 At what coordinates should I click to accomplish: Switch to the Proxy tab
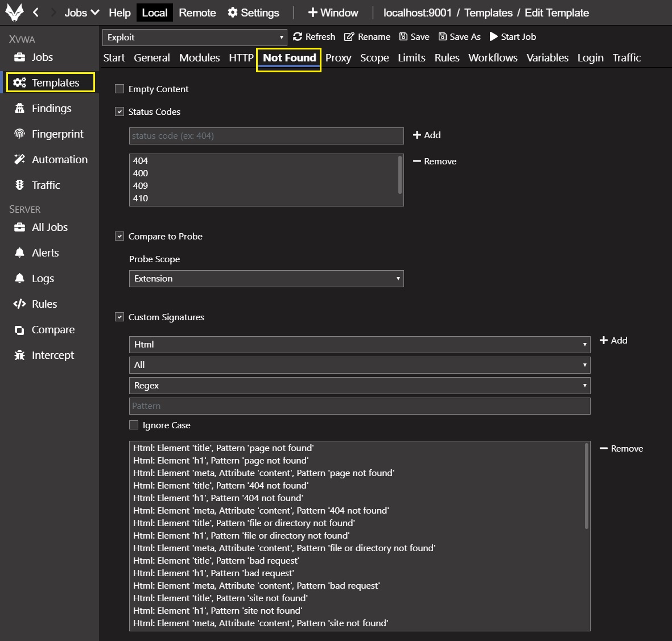[338, 58]
